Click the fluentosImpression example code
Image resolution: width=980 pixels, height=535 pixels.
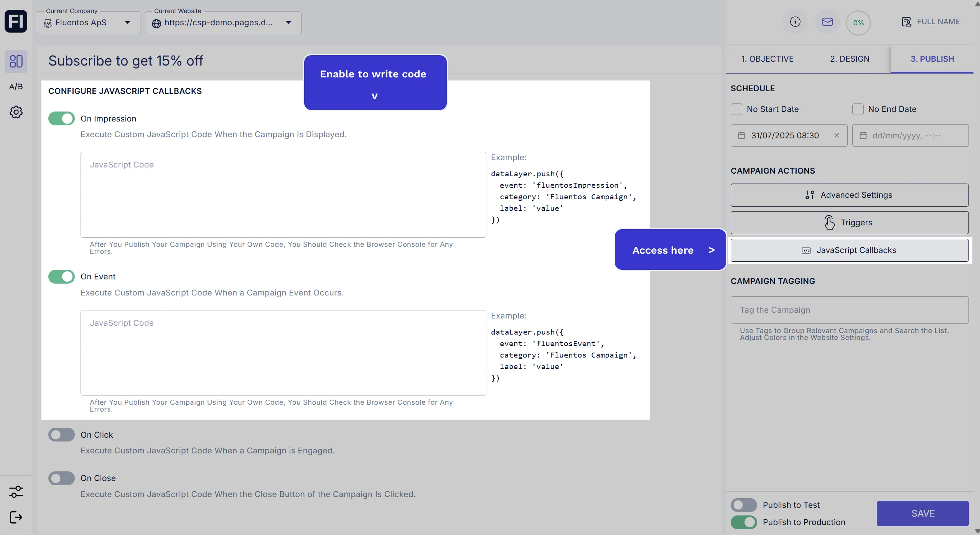coord(564,197)
